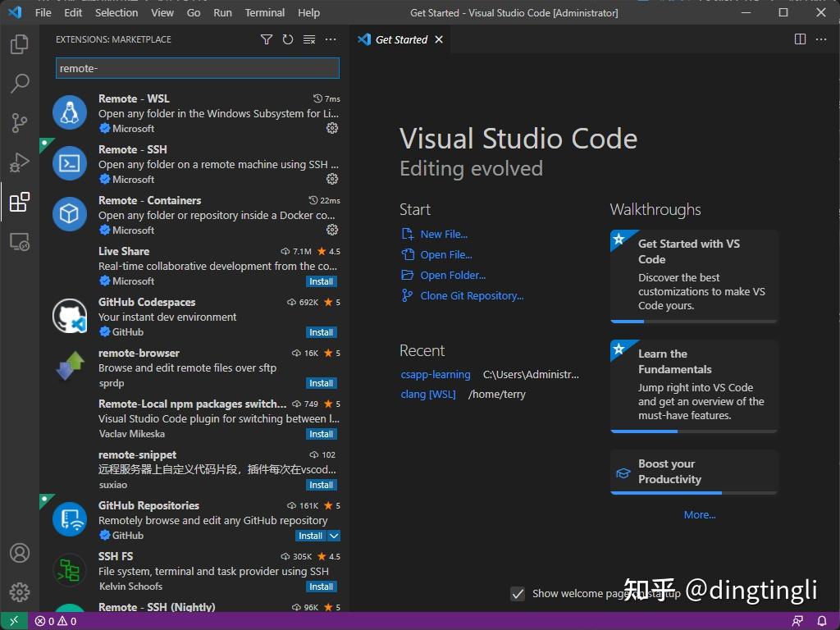Select the Get Started editor tab

pyautogui.click(x=400, y=39)
